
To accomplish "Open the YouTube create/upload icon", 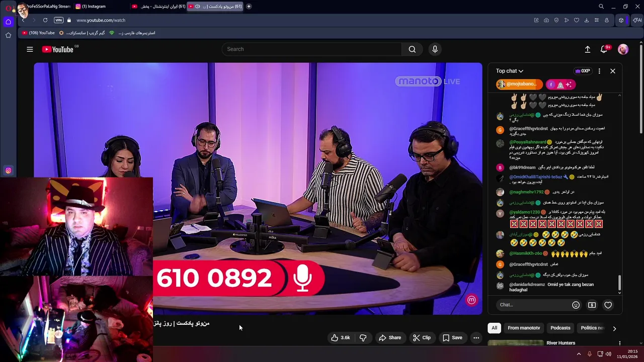I will click(587, 49).
